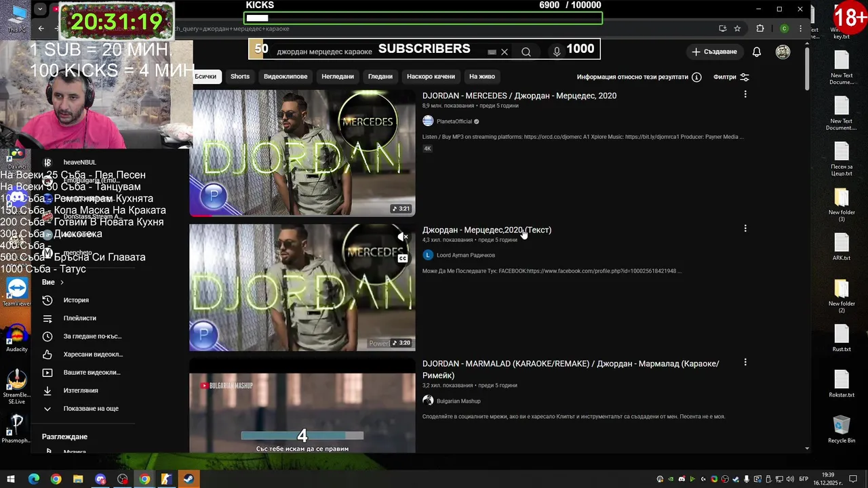Select the Наскоро качени filter chip
The image size is (868, 488).
[x=431, y=77]
